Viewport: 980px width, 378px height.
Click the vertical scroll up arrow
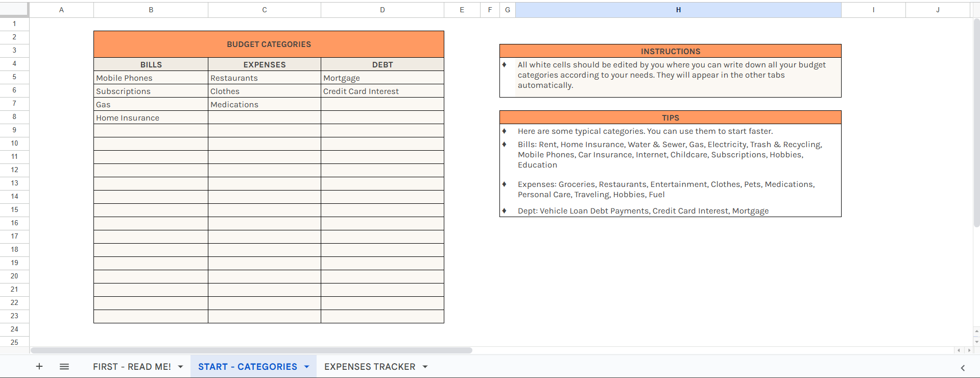click(976, 332)
